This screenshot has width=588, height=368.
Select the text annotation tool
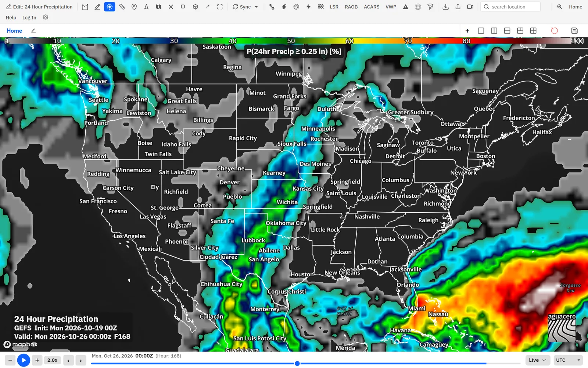(x=146, y=7)
